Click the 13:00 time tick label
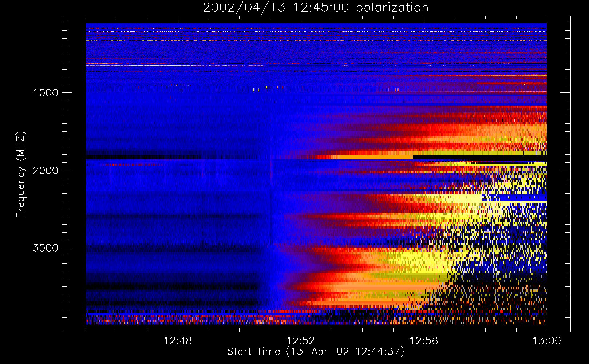 547,341
